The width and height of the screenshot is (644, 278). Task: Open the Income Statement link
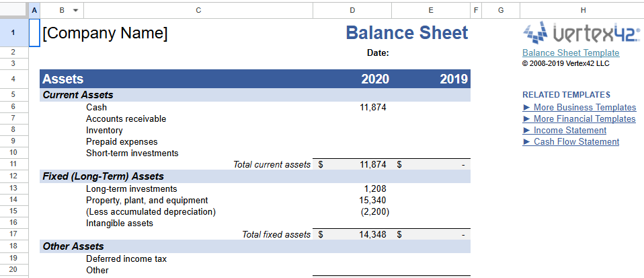click(569, 130)
